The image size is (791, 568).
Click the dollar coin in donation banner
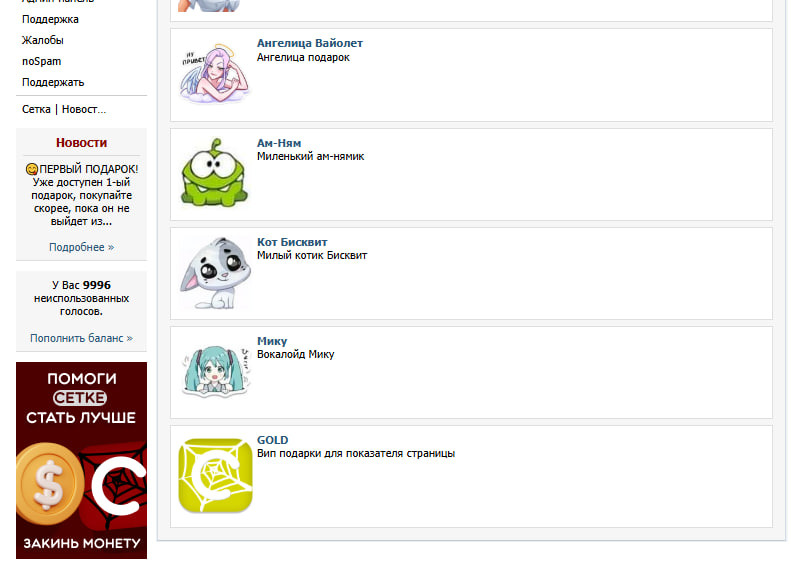pyautogui.click(x=49, y=483)
